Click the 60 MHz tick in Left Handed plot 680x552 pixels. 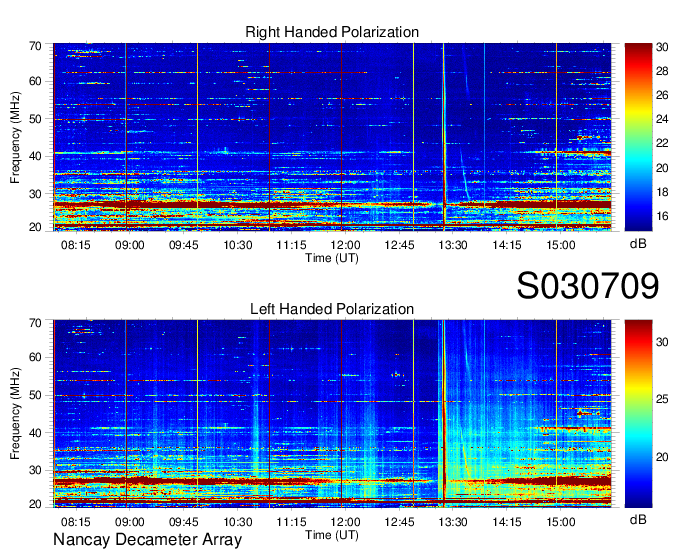click(35, 357)
